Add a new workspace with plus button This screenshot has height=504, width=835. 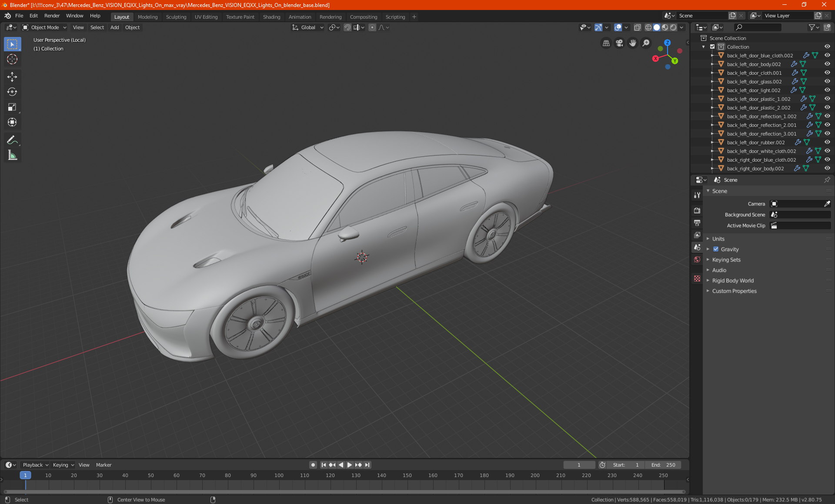click(414, 17)
